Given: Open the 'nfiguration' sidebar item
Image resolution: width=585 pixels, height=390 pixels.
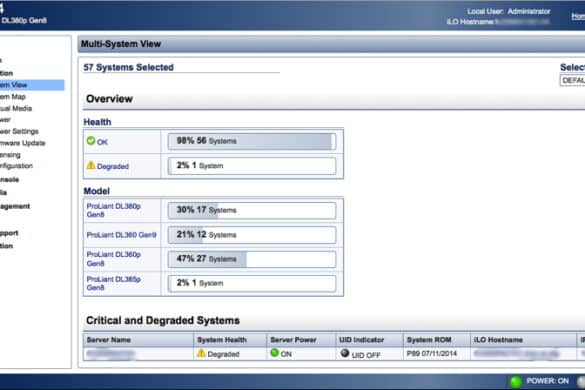Looking at the screenshot, I should [x=16, y=166].
